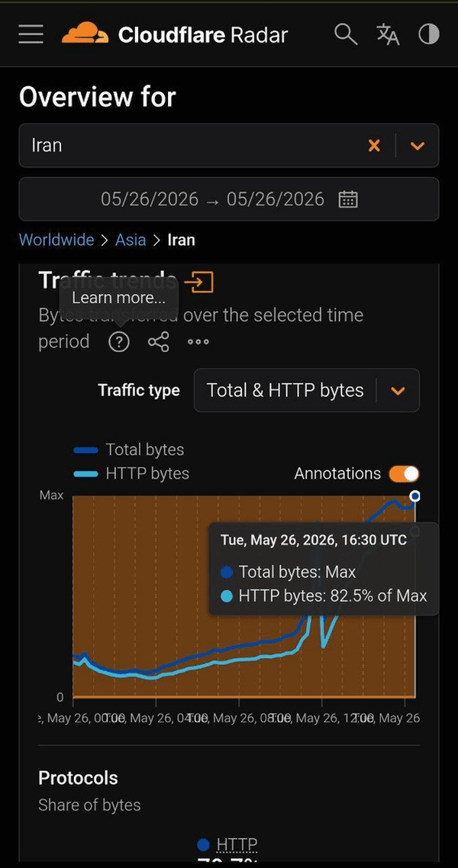Image resolution: width=458 pixels, height=868 pixels.
Task: Click the question mark help icon
Action: click(x=118, y=342)
